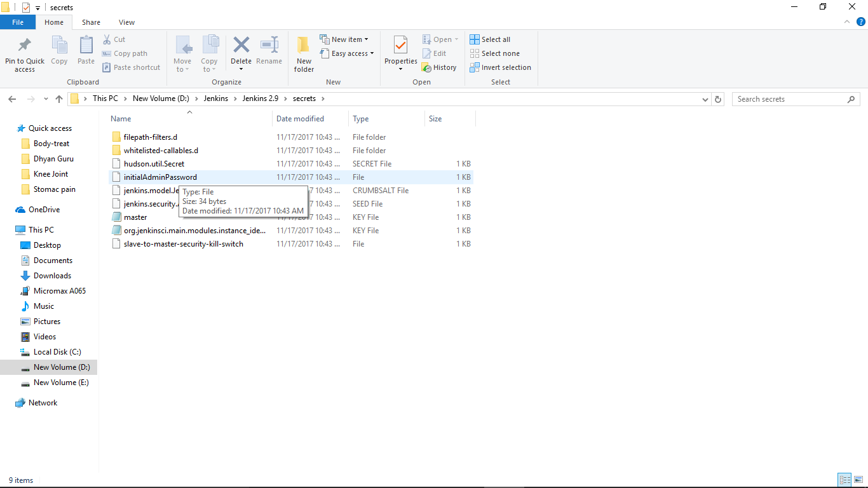Click Invert selection on the ribbon
This screenshot has width=868, height=488.
click(x=499, y=67)
